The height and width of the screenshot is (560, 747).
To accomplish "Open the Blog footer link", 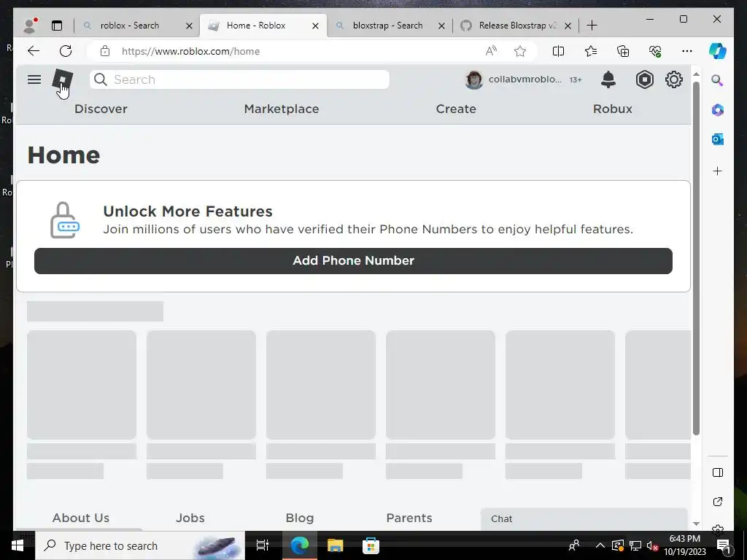I will coord(300,518).
